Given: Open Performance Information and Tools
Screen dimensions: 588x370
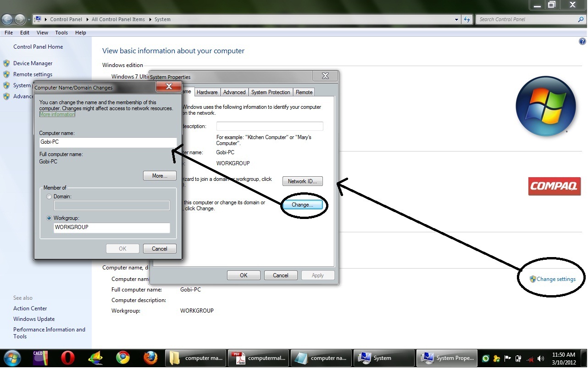Looking at the screenshot, I should click(49, 333).
